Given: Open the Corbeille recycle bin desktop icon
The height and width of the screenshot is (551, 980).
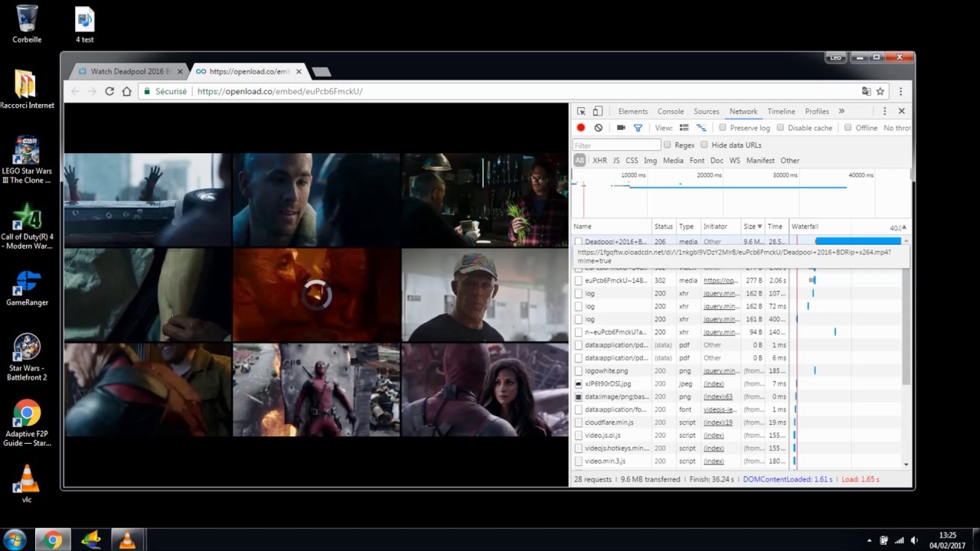Looking at the screenshot, I should pyautogui.click(x=27, y=24).
